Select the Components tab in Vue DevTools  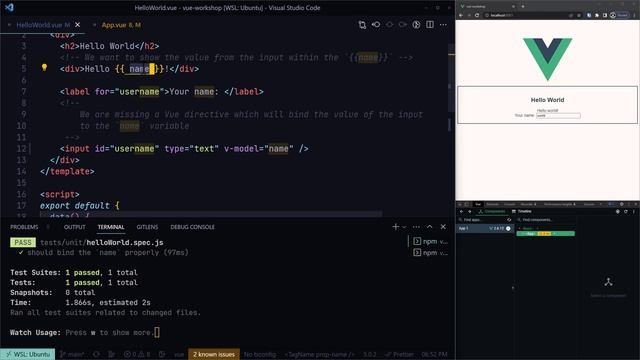(x=491, y=211)
